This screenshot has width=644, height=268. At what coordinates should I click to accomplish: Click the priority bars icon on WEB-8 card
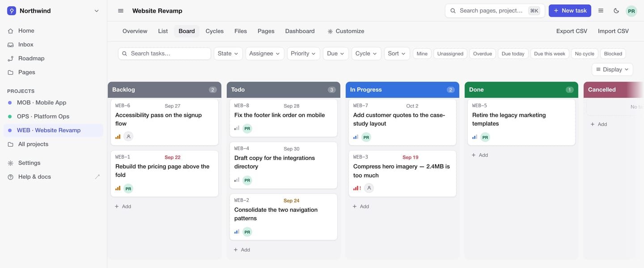[x=237, y=128]
